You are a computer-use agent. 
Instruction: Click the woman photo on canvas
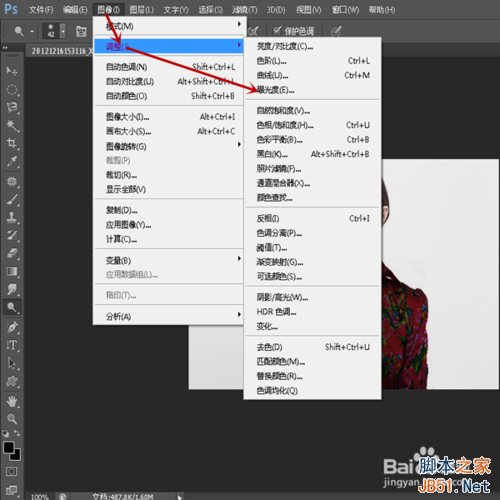click(x=440, y=274)
